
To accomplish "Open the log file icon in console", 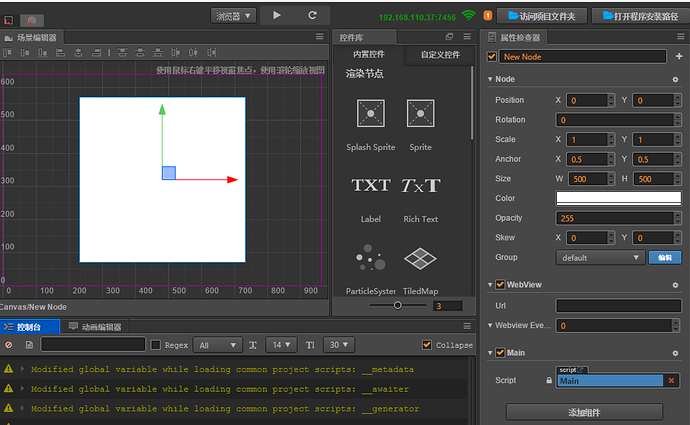I will tap(29, 345).
